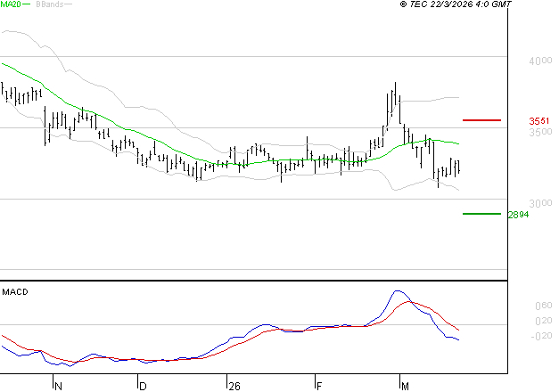Click the TEC 22/3/2026 timestamp text
Viewport: 559px width, 392px height.
(456, 4)
